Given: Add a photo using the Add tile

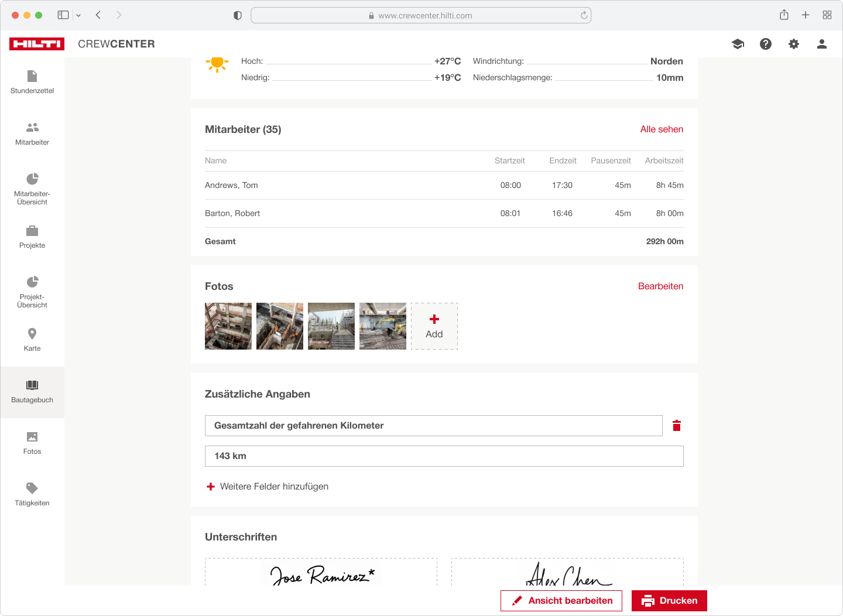Looking at the screenshot, I should 434,326.
